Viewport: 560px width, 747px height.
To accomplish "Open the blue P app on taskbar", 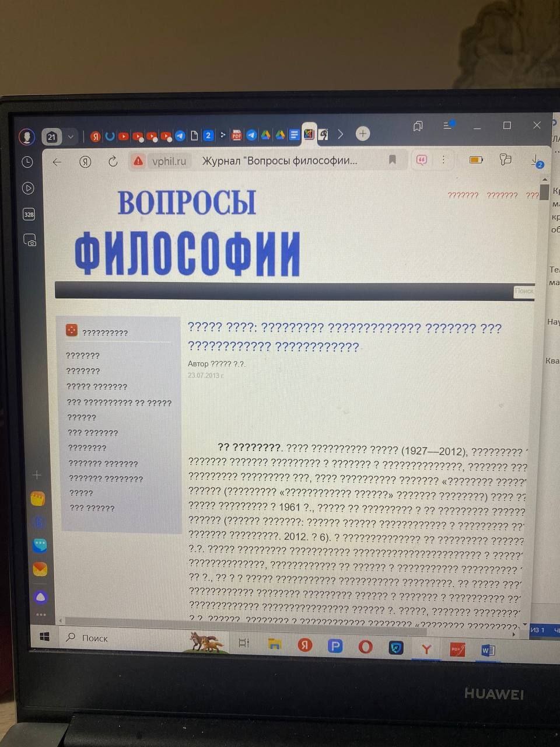I will point(335,646).
